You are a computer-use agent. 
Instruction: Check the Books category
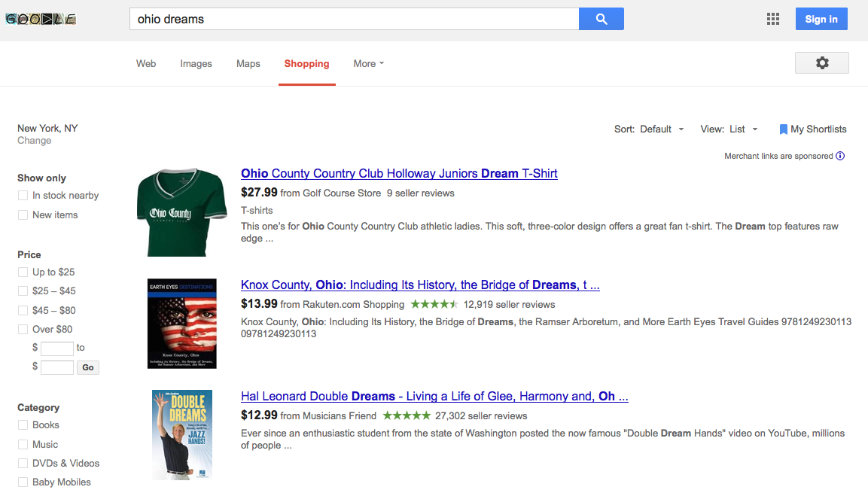coord(23,425)
